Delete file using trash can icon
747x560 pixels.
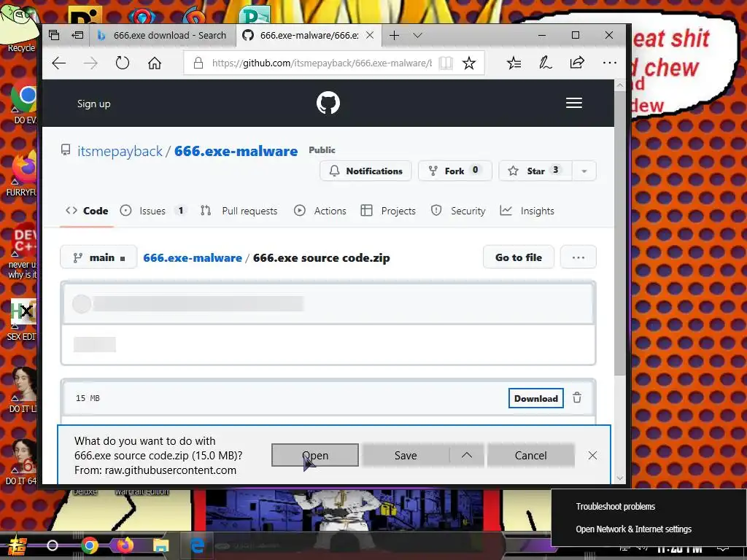[x=577, y=398]
